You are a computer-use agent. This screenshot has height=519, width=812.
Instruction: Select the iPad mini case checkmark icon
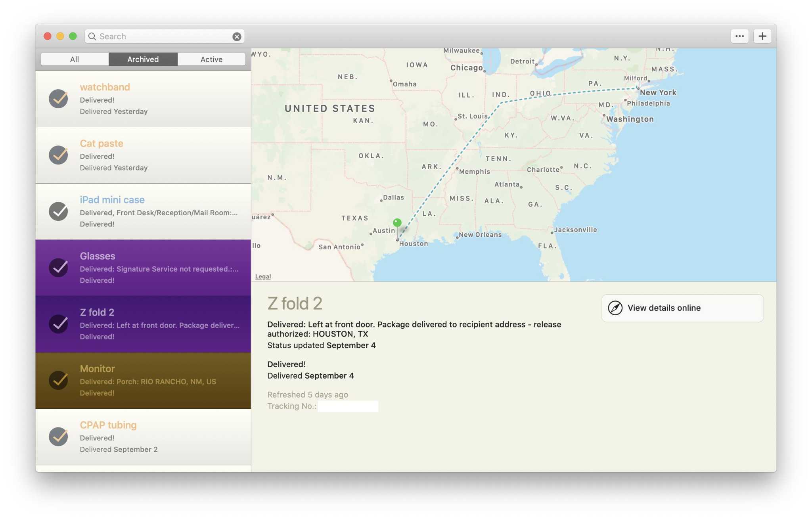click(x=58, y=211)
